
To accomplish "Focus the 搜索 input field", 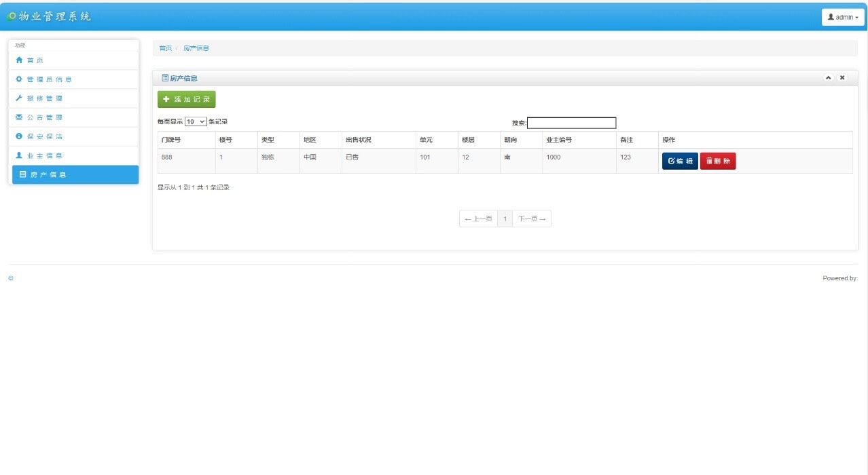I will (572, 123).
